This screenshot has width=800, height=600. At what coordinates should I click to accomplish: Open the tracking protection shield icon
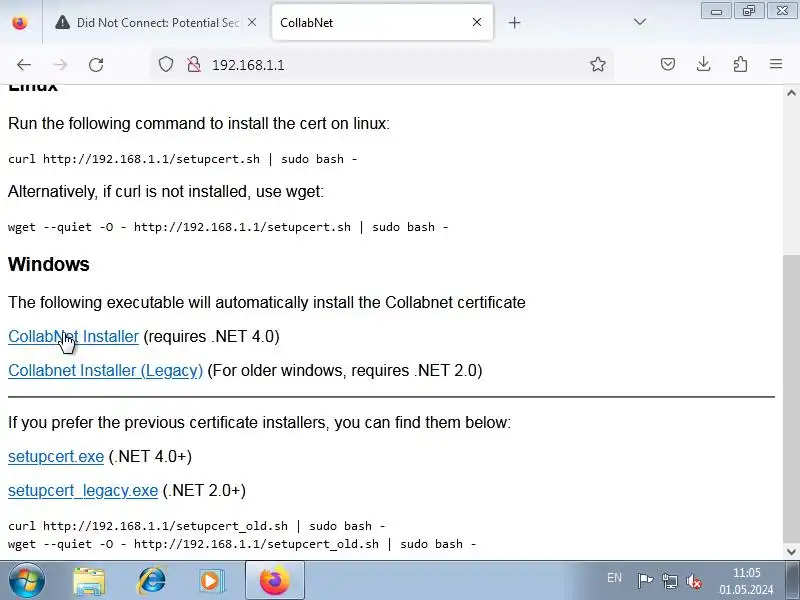(x=166, y=65)
